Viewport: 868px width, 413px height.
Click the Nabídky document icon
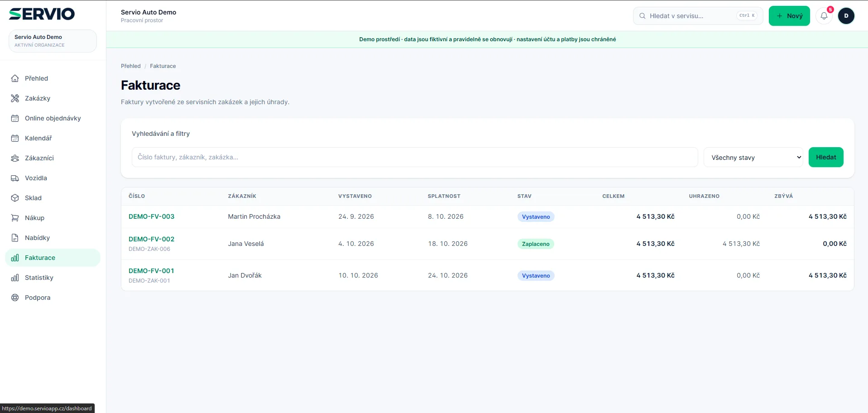15,238
